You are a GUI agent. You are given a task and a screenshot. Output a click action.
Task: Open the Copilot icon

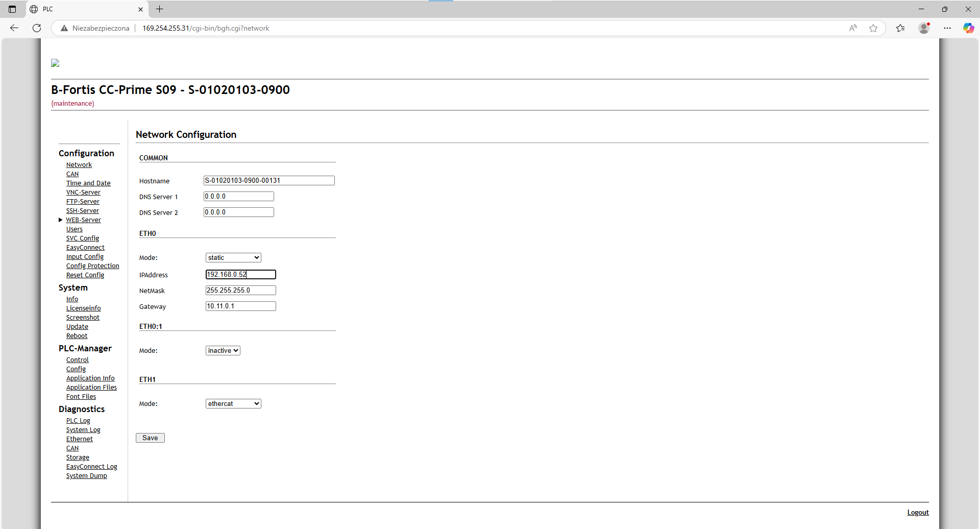(x=968, y=28)
